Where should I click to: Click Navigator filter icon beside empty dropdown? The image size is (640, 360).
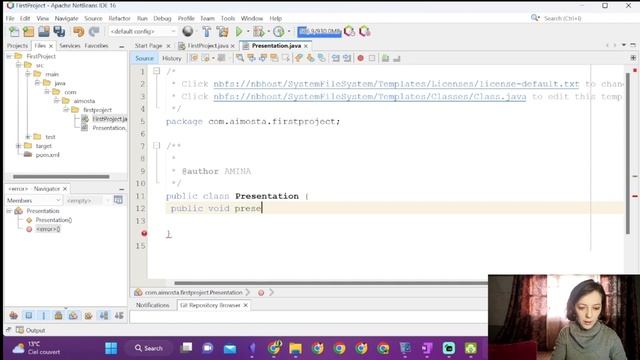click(x=118, y=200)
